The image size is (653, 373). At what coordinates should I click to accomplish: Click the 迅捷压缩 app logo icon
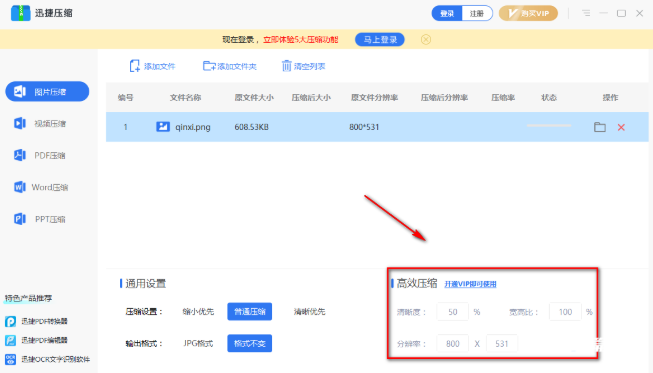pos(20,13)
